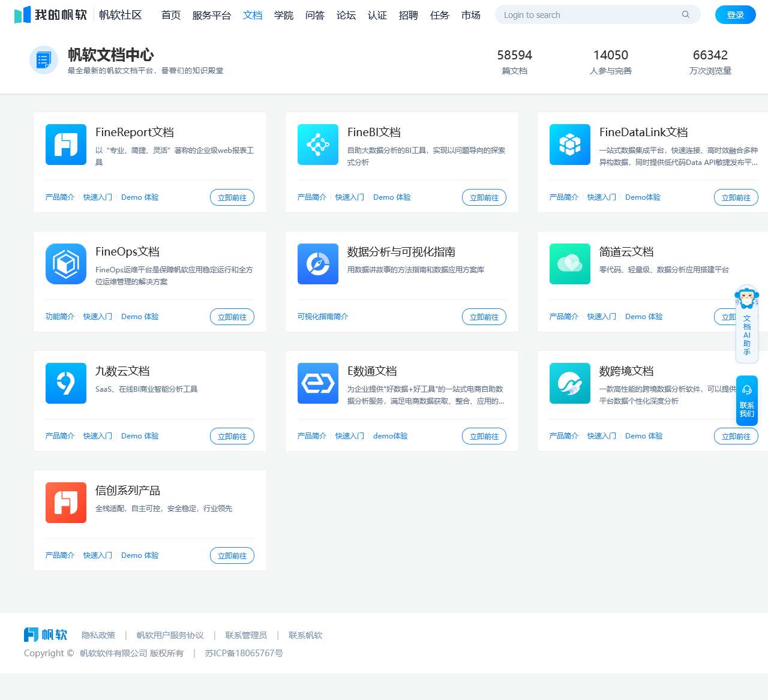Click 立即前往 on E数通文档 card
Viewport: 768px width, 700px height.
484,436
